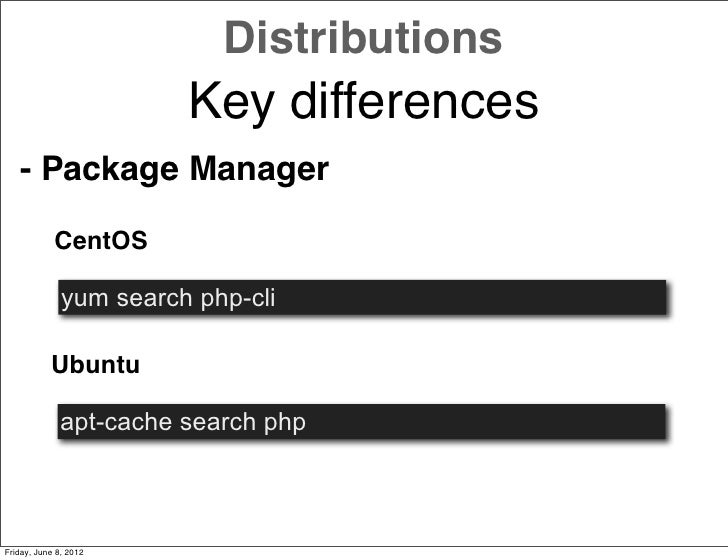Click Friday in the footer date
The height and width of the screenshot is (560, 728).
[x=17, y=553]
